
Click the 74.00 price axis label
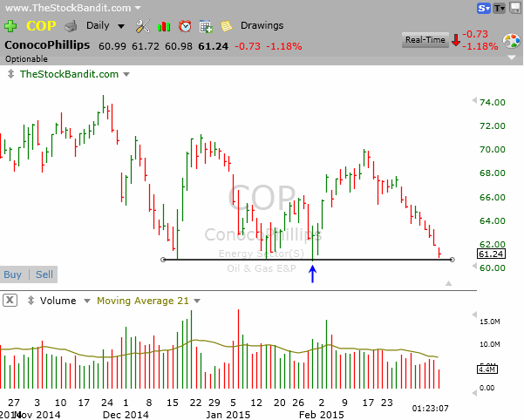point(493,102)
